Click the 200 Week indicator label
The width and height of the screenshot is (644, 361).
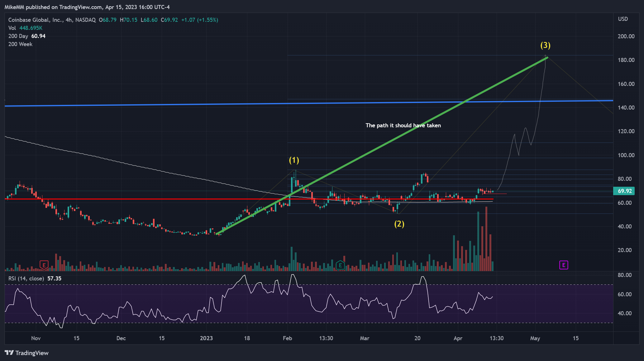20,44
